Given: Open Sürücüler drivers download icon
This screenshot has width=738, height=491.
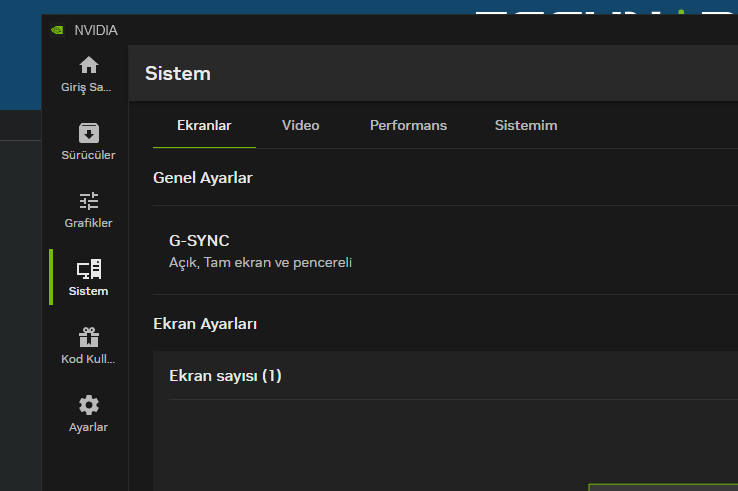Looking at the screenshot, I should click(89, 133).
